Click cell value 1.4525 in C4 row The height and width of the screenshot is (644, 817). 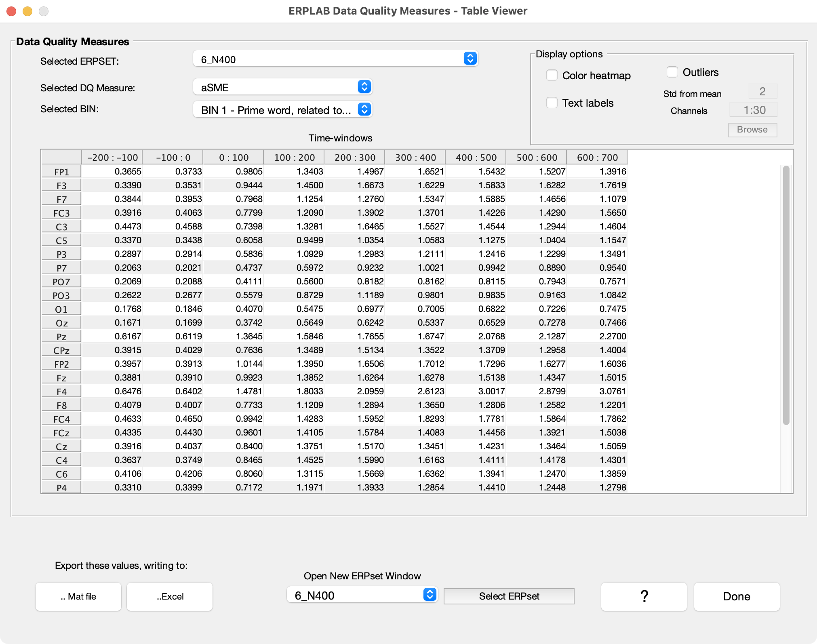(294, 460)
